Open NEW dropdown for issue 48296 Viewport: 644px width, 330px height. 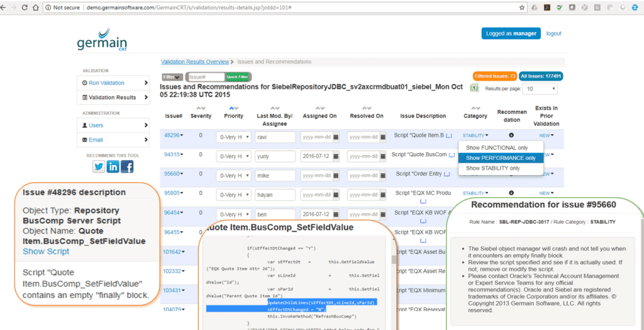tap(547, 135)
